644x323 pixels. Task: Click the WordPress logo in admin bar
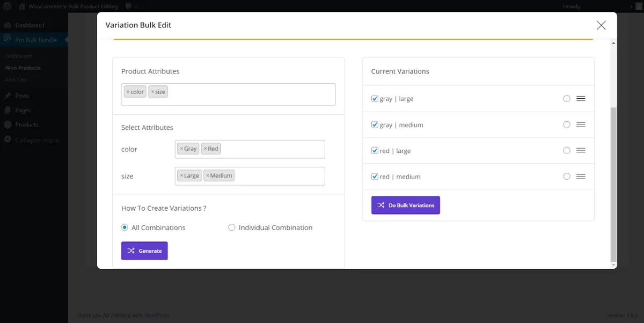tap(6, 6)
